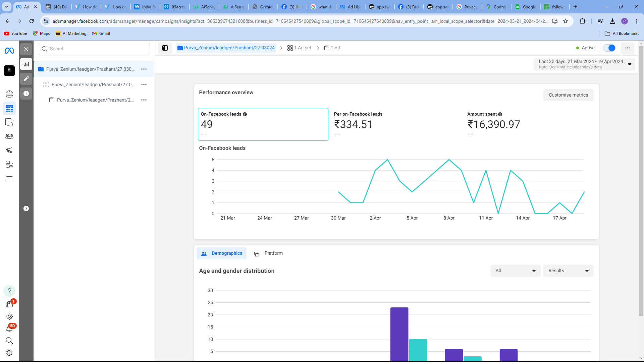This screenshot has width=644, height=362.
Task: Open the Results metric dropdown
Action: tap(568, 271)
